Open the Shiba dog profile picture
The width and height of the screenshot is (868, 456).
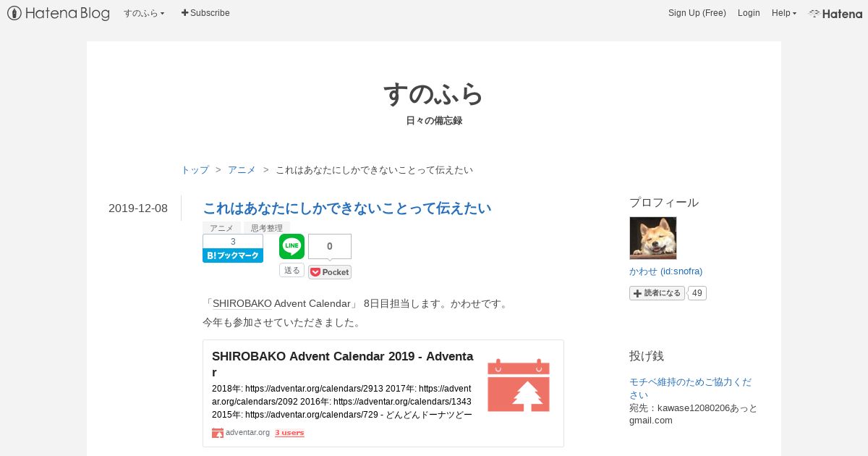click(653, 238)
